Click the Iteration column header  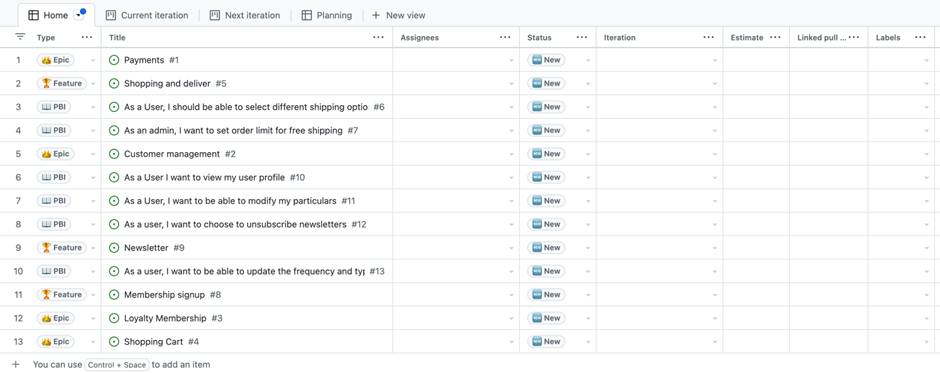tap(619, 37)
